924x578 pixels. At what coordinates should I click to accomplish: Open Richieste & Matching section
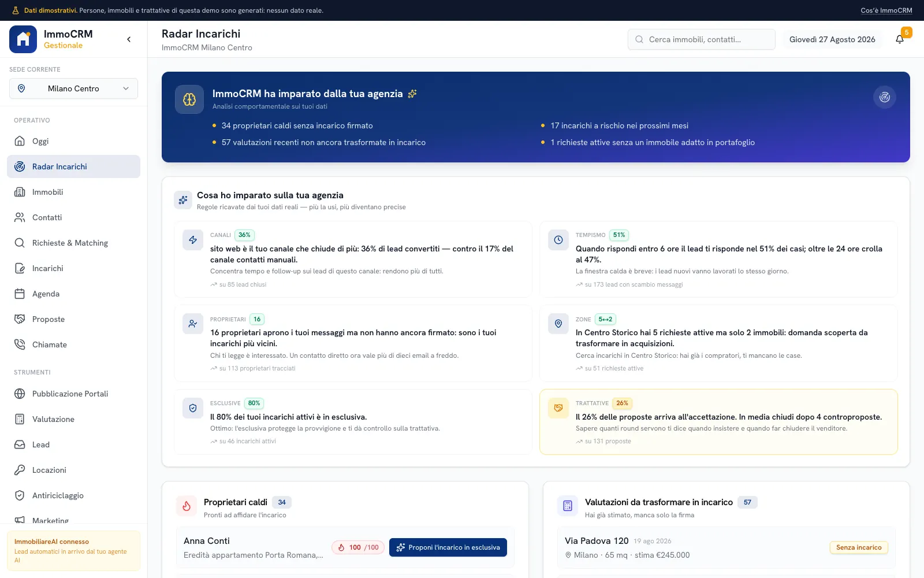point(73,243)
